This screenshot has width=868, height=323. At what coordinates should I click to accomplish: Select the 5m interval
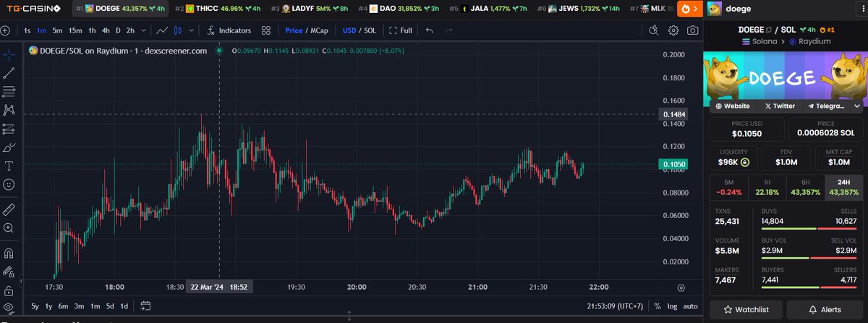(57, 30)
